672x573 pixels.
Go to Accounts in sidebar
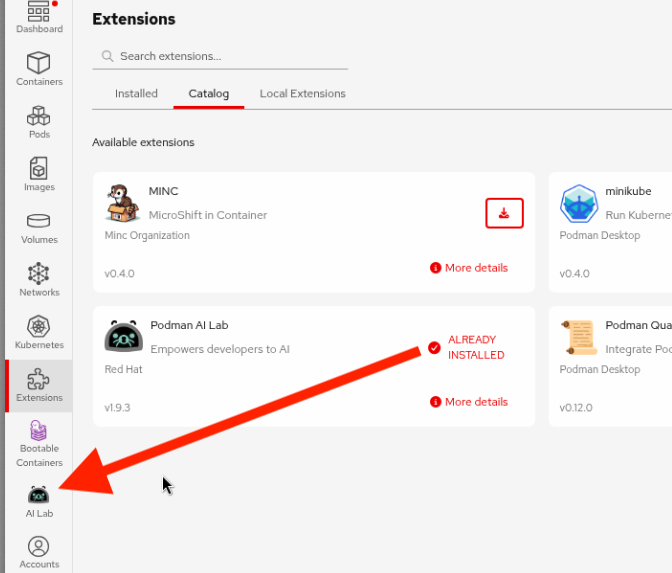[x=38, y=551]
